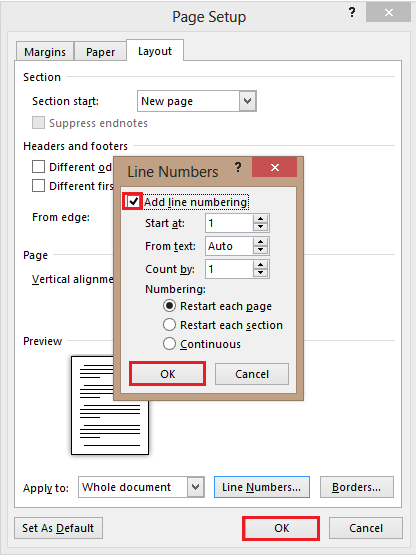Open the Section start dropdown

247,101
